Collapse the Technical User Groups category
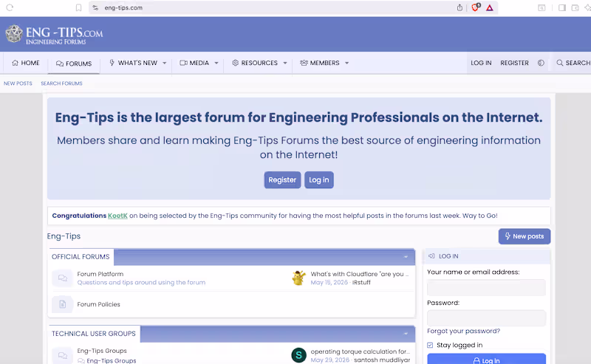Screen dimensions: 591x364 click(406, 334)
